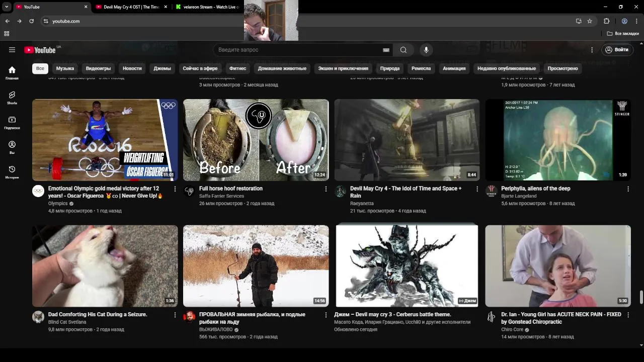Select the Недавно опубликованные chip
The width and height of the screenshot is (644, 362).
[507, 68]
